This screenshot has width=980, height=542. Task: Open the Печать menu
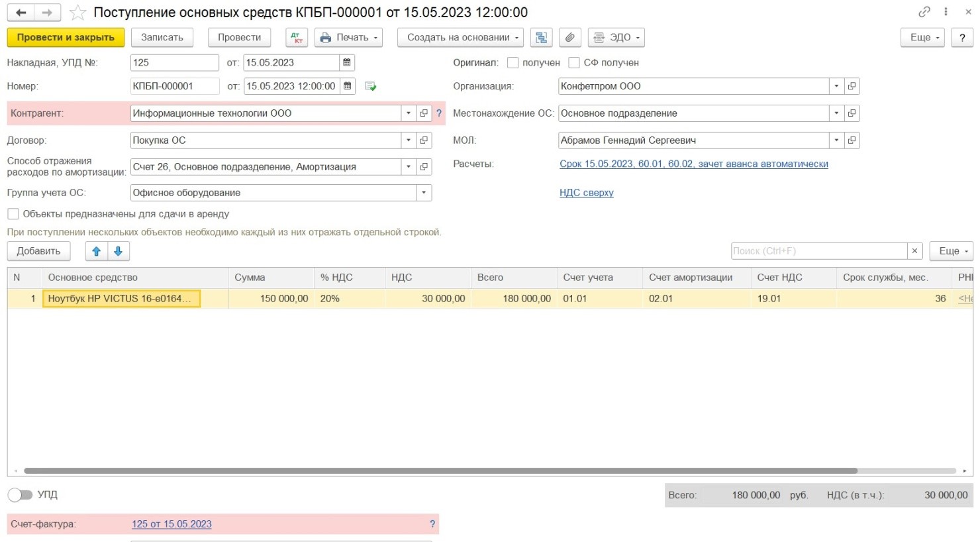349,38
